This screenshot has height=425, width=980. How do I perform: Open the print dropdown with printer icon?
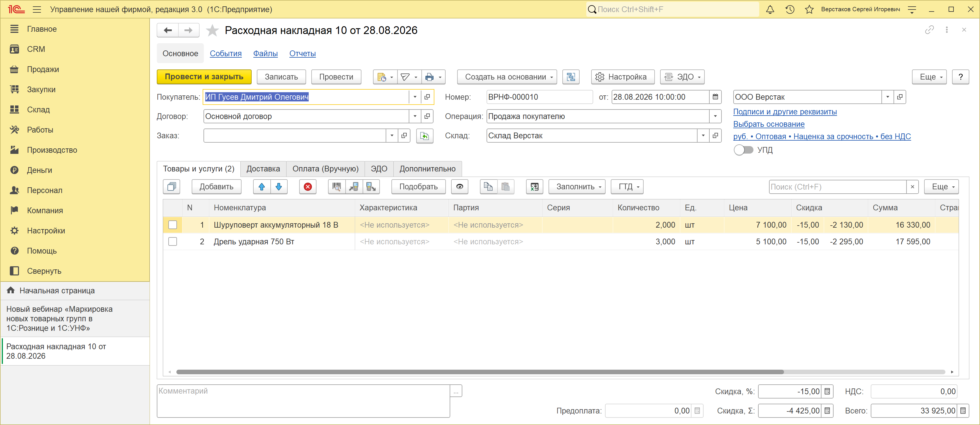point(433,77)
